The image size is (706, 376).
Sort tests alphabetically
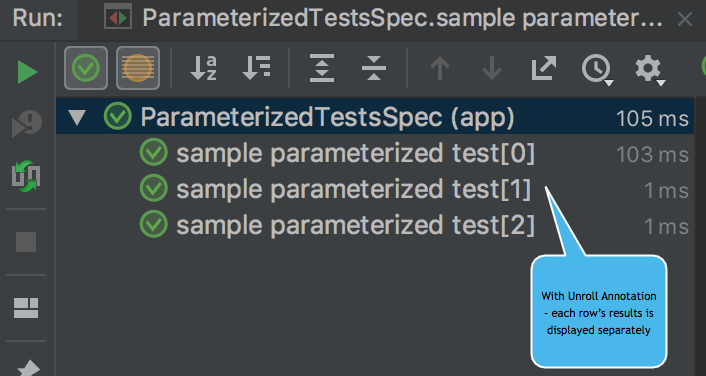(x=203, y=68)
